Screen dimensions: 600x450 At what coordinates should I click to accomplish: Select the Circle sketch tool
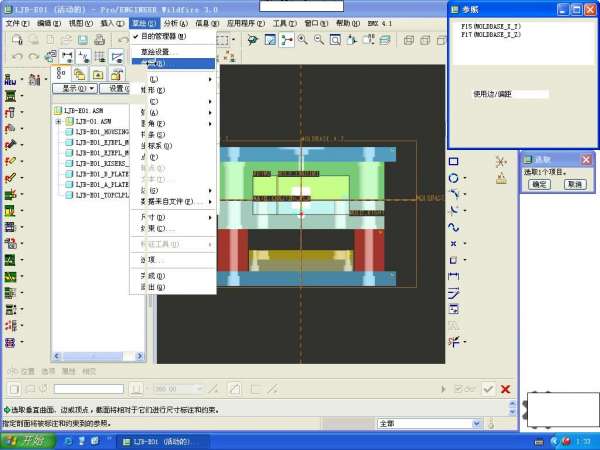[x=453, y=178]
